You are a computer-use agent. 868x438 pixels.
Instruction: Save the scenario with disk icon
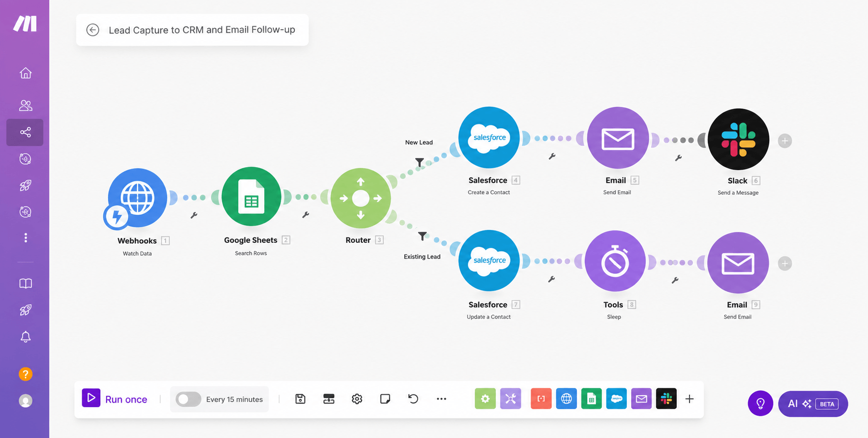pos(300,399)
